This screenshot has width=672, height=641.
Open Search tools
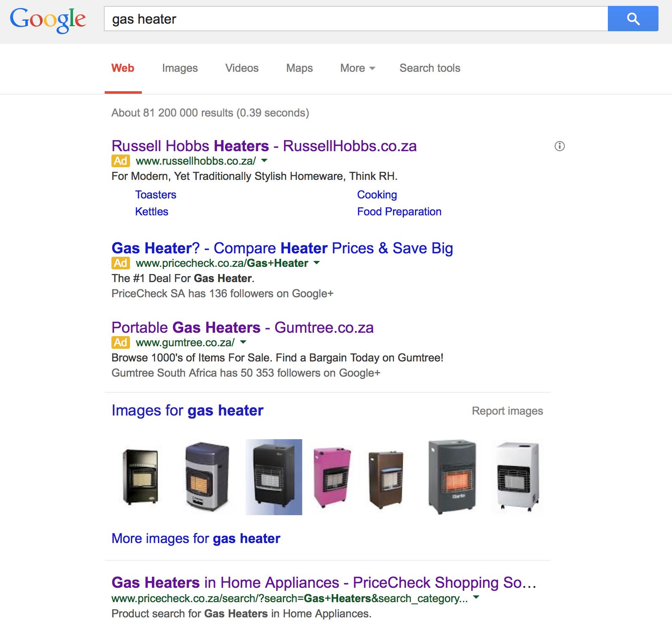tap(430, 68)
